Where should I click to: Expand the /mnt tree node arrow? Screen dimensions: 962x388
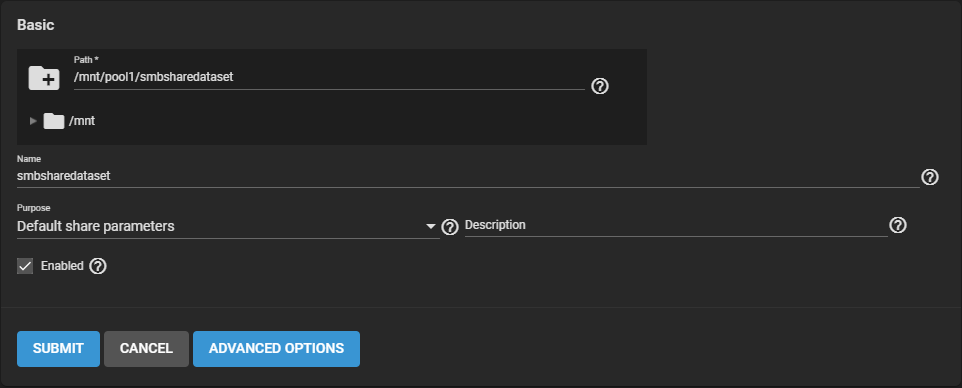[x=33, y=121]
